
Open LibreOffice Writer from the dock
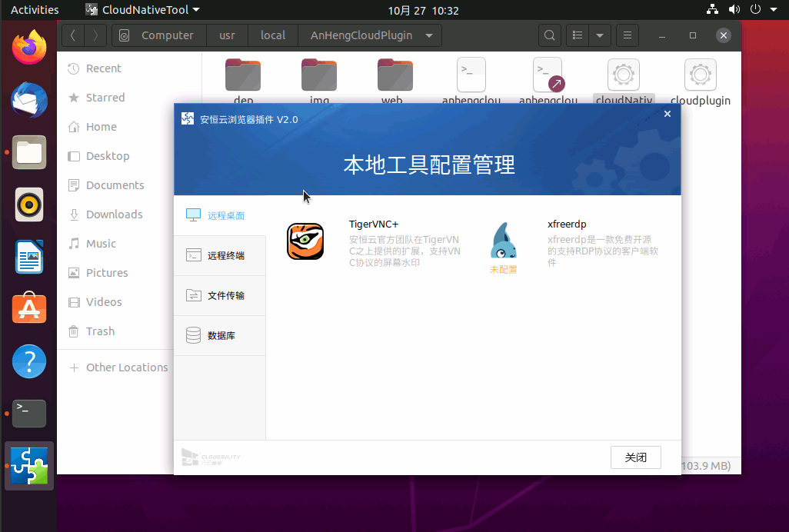pyautogui.click(x=29, y=257)
